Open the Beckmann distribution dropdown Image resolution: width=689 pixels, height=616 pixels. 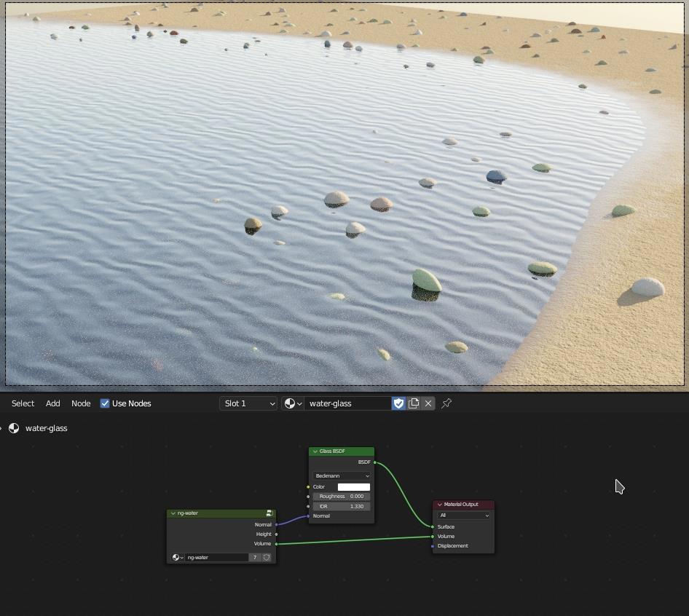coord(342,476)
